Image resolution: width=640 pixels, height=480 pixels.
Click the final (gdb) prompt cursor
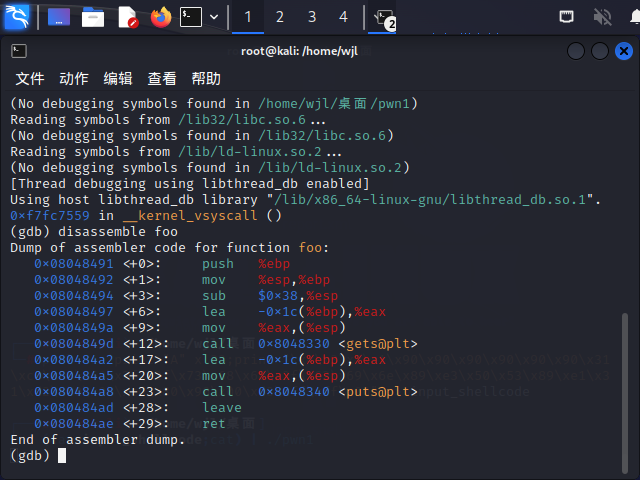tap(62, 456)
